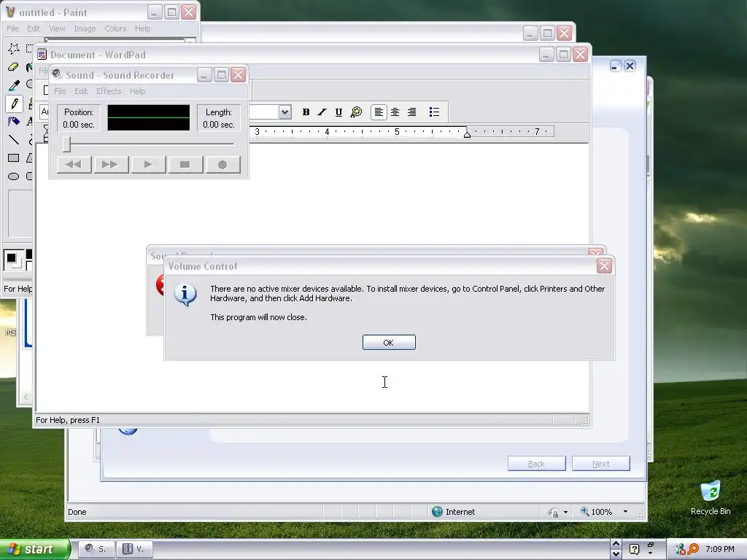Click the 'Done' status text in browser
Image resolution: width=747 pixels, height=560 pixels.
tap(77, 512)
